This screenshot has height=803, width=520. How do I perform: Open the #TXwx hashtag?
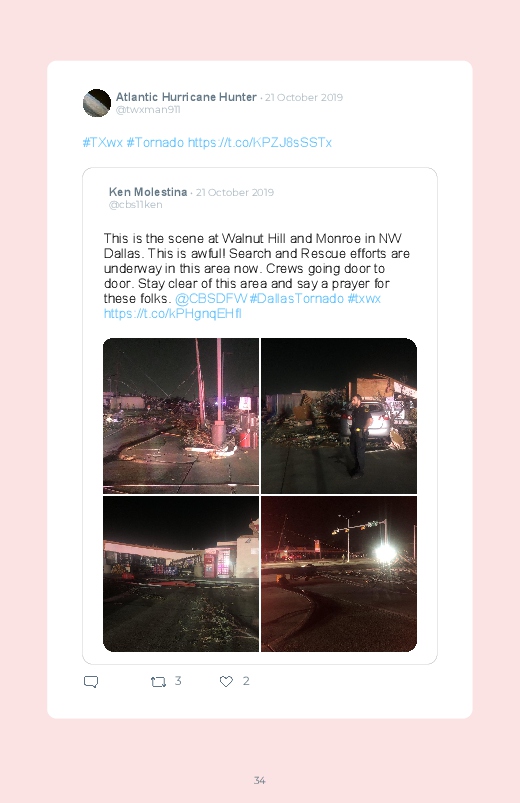tap(102, 142)
